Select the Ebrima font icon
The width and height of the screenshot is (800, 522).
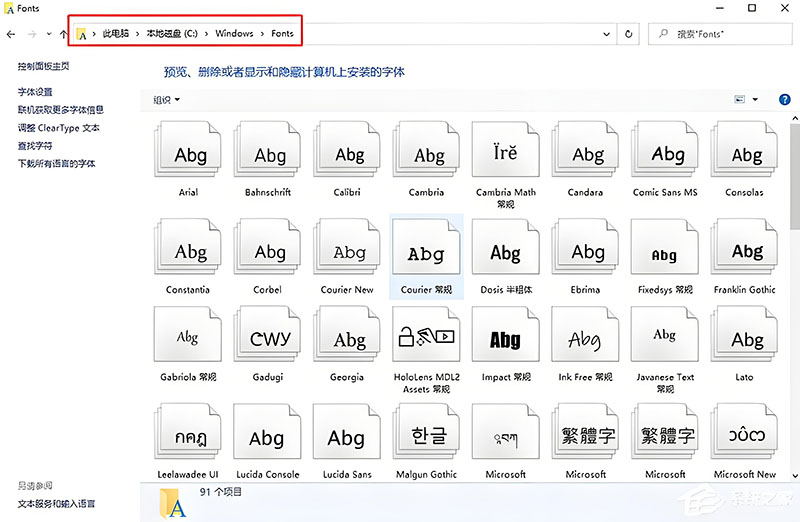[x=585, y=246]
